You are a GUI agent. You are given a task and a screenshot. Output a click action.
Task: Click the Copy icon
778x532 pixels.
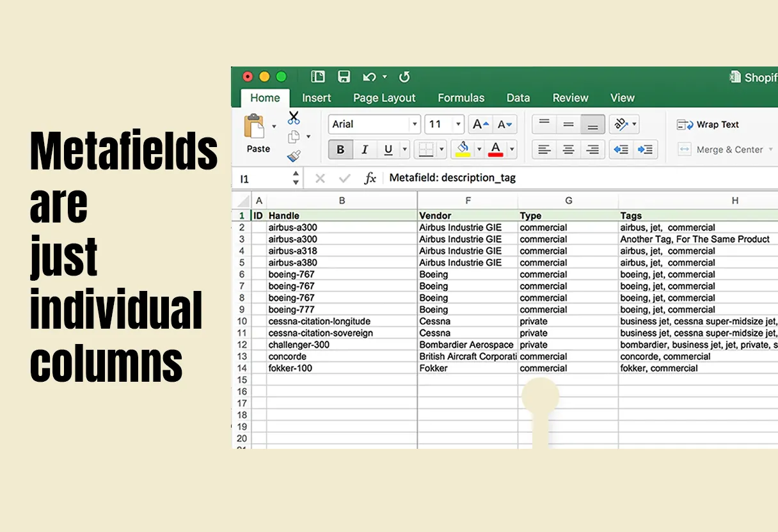pyautogui.click(x=294, y=137)
